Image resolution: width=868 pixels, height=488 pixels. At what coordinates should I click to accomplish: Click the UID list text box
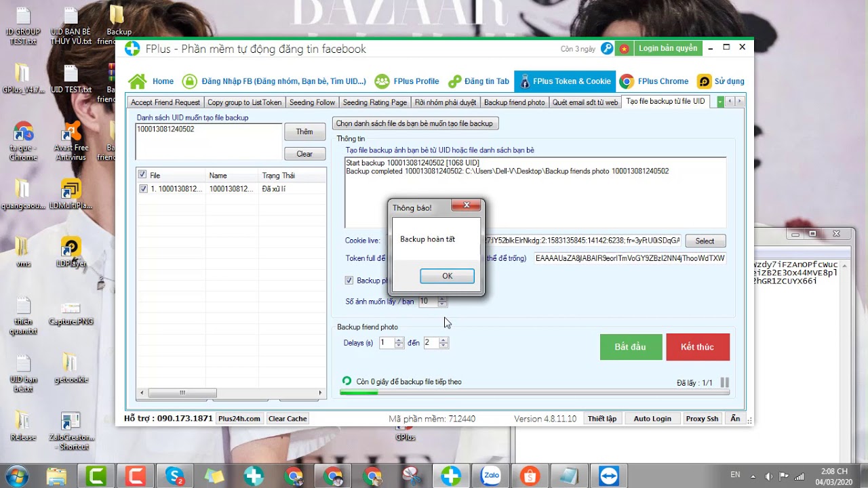coord(209,142)
